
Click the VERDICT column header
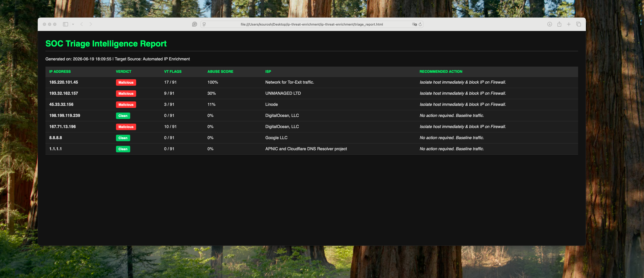tap(123, 72)
